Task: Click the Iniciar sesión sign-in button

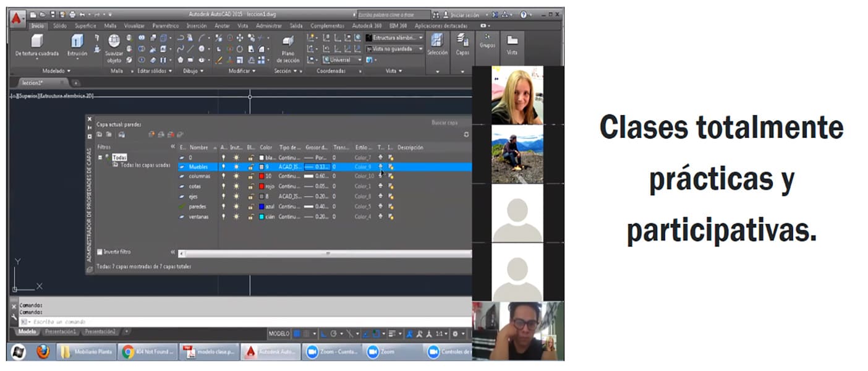Action: (x=464, y=14)
